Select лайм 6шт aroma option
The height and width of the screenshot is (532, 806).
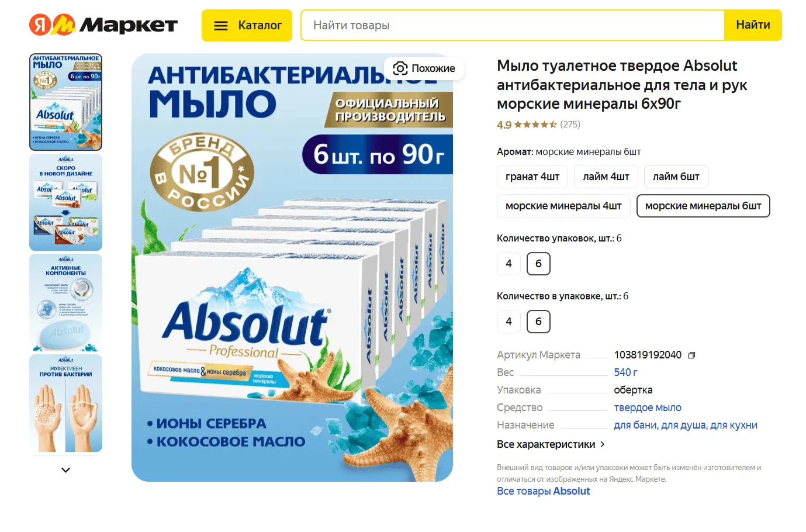tap(676, 177)
